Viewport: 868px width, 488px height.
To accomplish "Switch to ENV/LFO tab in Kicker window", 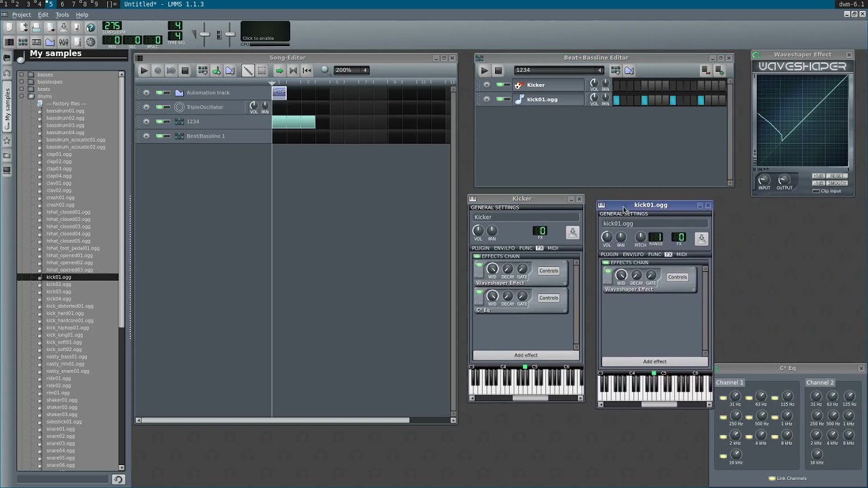I will [x=504, y=249].
